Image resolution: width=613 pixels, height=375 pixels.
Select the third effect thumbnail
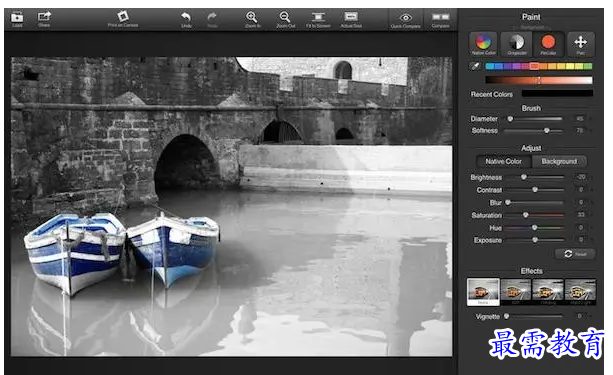pos(548,292)
